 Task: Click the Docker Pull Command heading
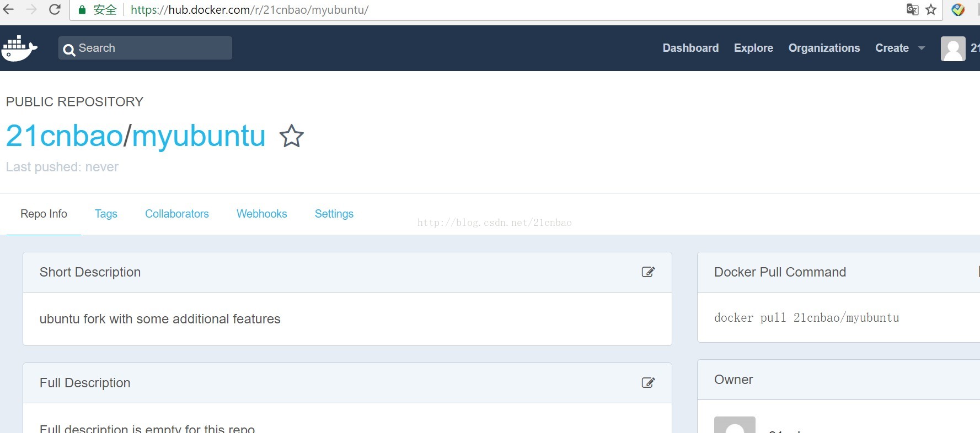780,272
